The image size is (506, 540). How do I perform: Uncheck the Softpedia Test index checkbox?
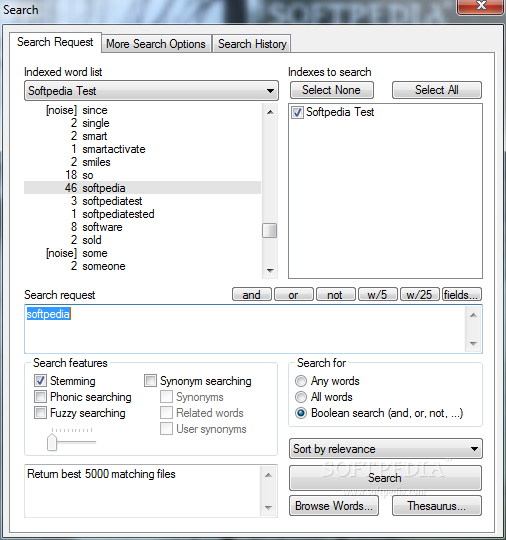pos(297,112)
